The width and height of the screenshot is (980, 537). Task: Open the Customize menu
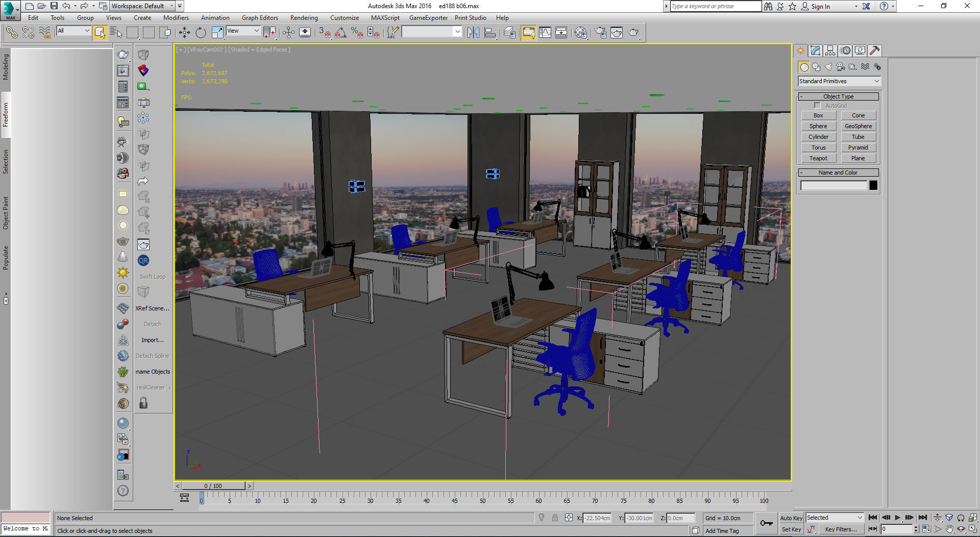[345, 18]
